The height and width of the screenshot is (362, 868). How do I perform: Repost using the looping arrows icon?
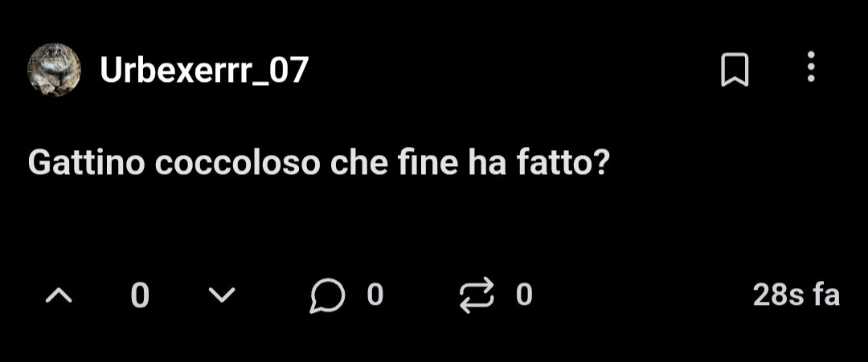coord(477,295)
